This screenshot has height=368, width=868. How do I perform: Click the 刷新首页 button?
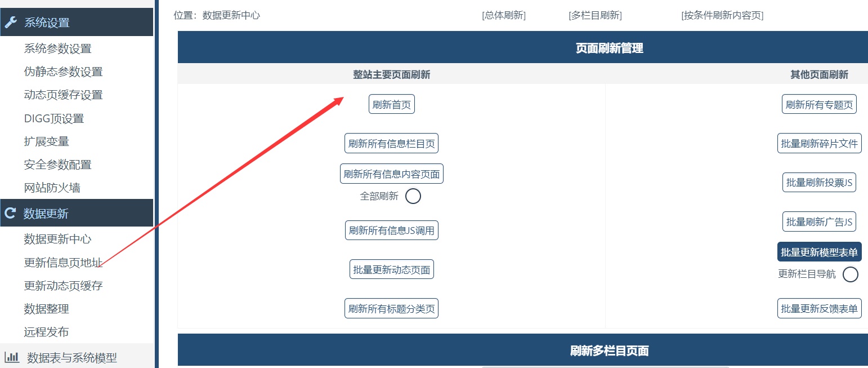click(x=392, y=104)
